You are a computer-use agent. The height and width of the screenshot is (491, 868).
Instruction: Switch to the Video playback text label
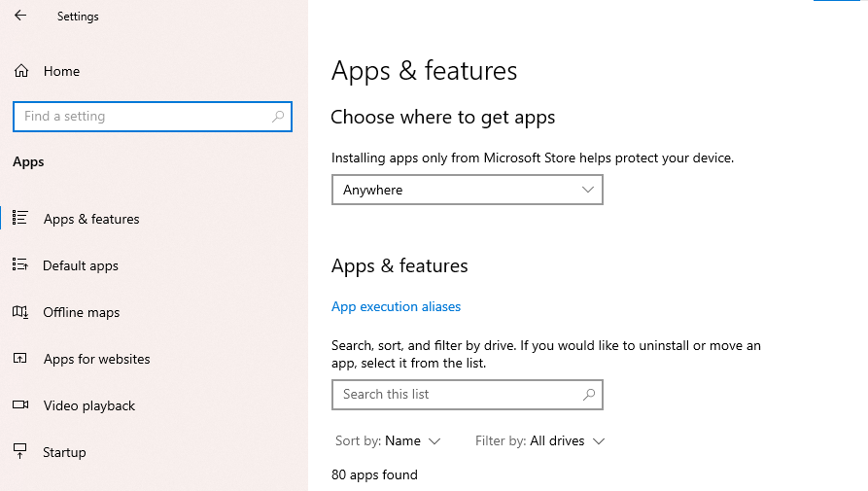(89, 405)
